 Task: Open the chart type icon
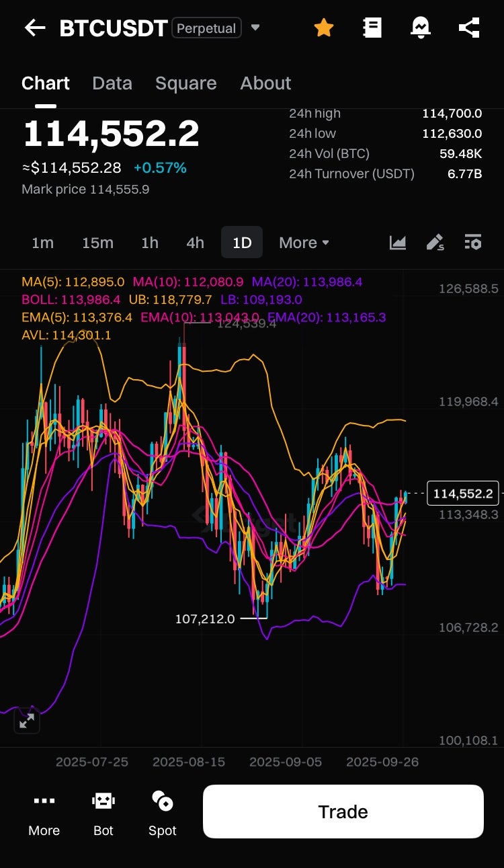pos(398,243)
